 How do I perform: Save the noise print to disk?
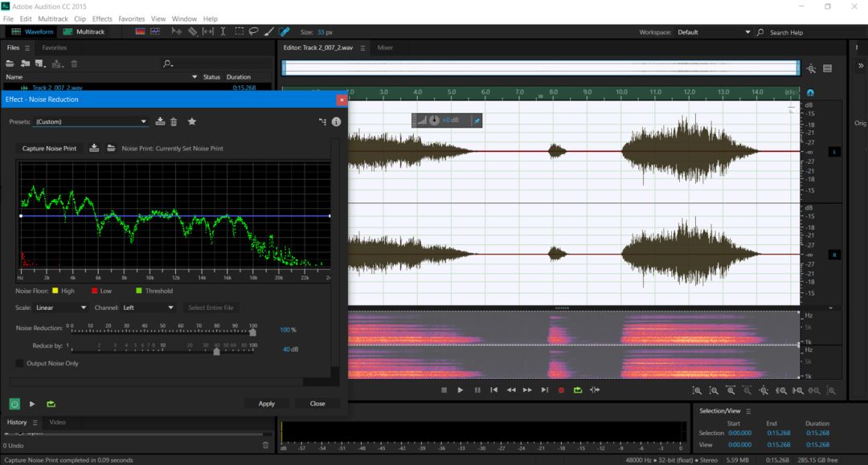click(x=94, y=148)
